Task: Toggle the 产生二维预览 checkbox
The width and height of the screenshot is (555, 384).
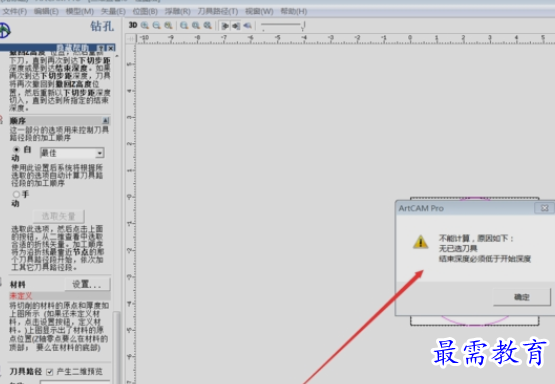Action: [x=50, y=372]
